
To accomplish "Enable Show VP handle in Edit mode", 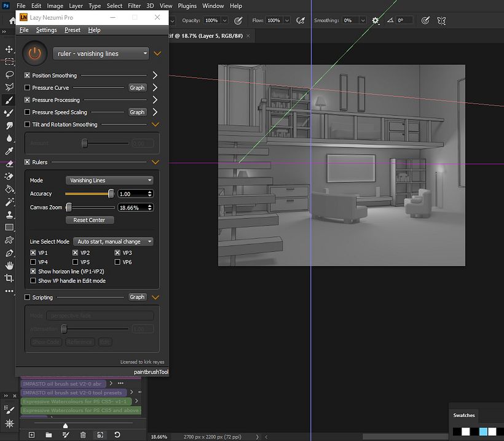I will (33, 281).
